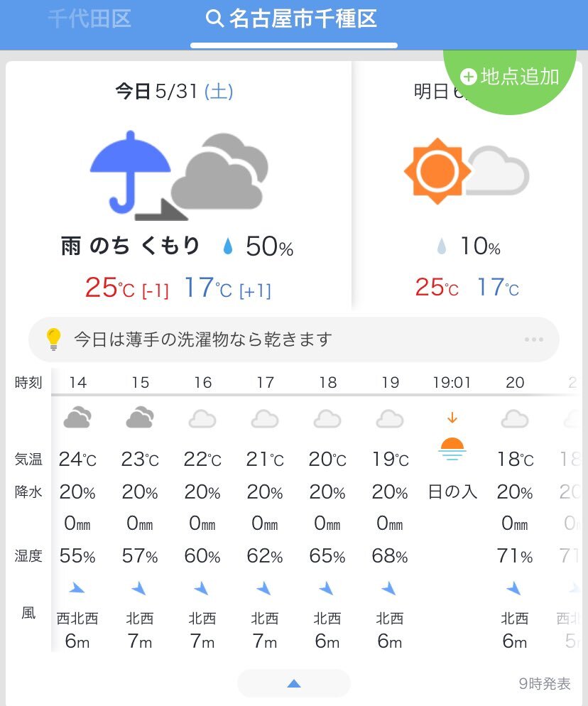
Task: Open the three-dot menu on the laundry tip
Action: click(x=534, y=340)
